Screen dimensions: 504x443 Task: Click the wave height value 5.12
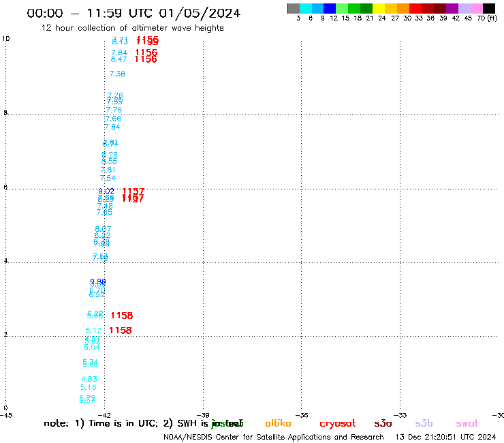click(93, 331)
